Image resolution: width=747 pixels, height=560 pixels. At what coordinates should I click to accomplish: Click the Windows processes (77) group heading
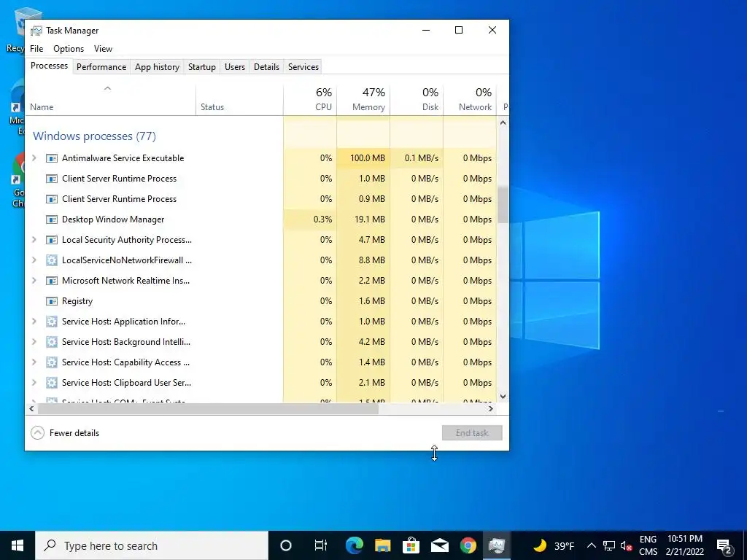94,136
